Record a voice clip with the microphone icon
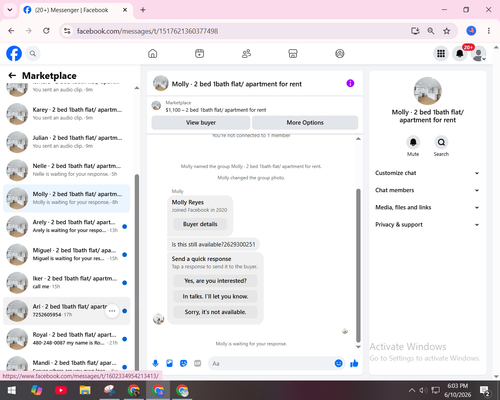This screenshot has width=500, height=400. pyautogui.click(x=155, y=363)
